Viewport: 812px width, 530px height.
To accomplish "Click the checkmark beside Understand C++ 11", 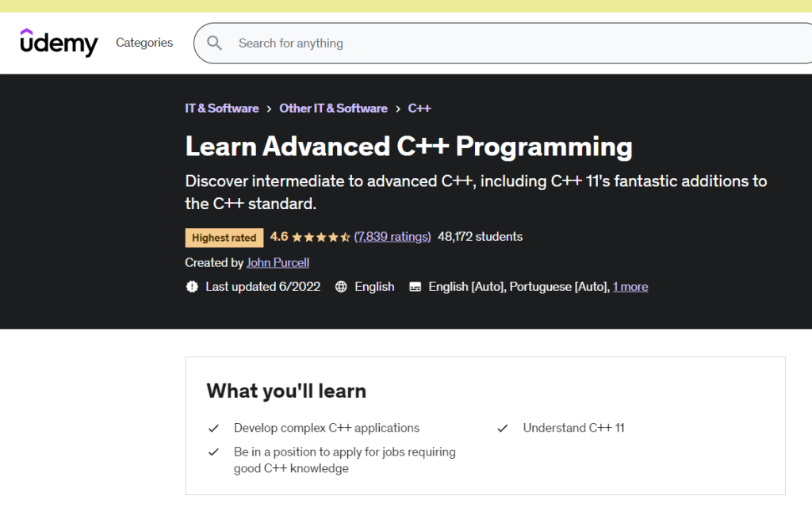I will click(x=503, y=428).
